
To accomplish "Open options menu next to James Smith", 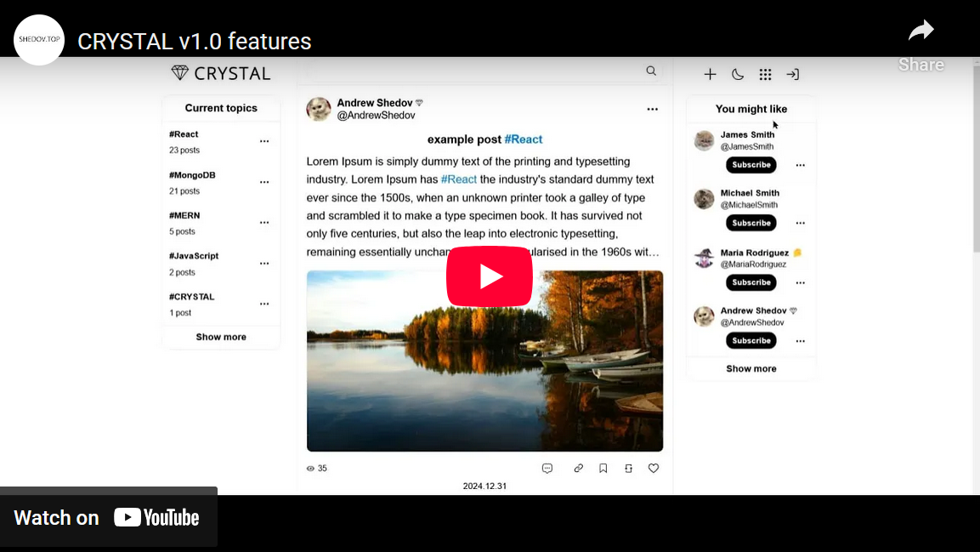I will 801,165.
